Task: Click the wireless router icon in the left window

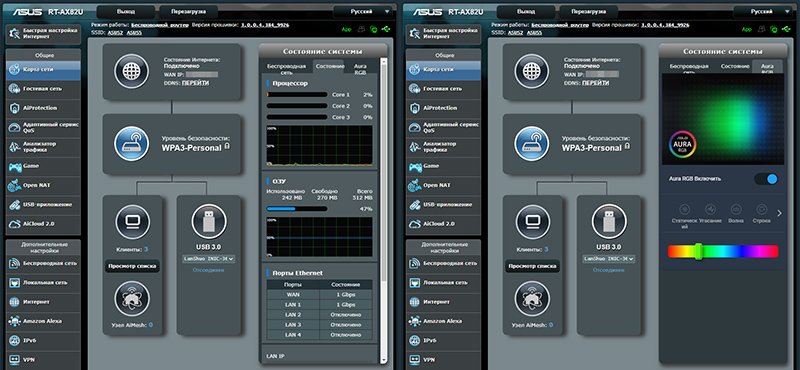Action: click(x=132, y=144)
